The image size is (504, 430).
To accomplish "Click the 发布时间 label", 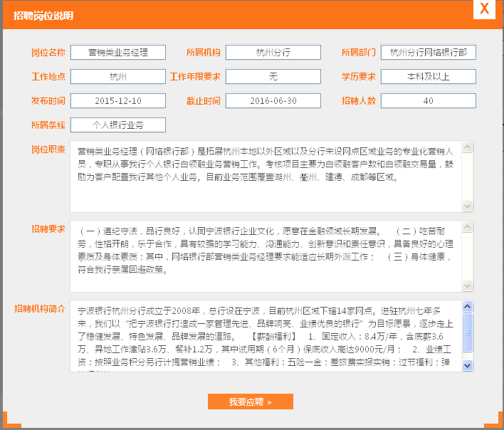I will 48,100.
